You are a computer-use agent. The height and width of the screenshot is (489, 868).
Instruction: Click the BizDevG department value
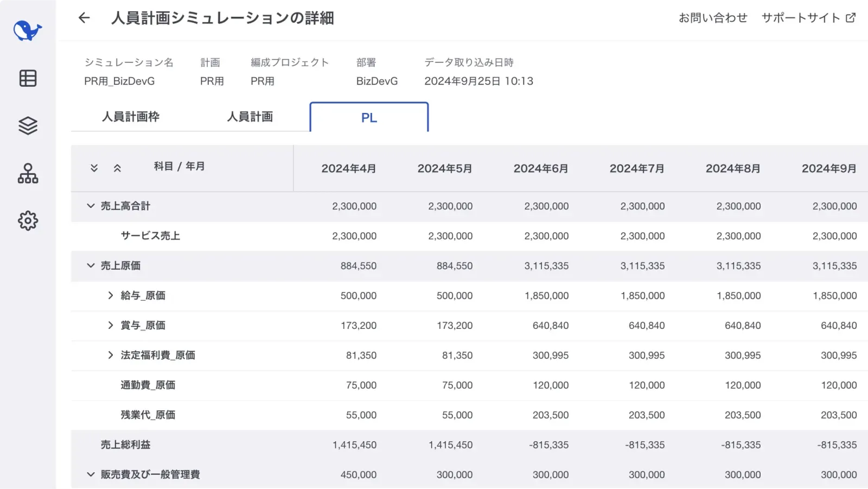tap(377, 81)
